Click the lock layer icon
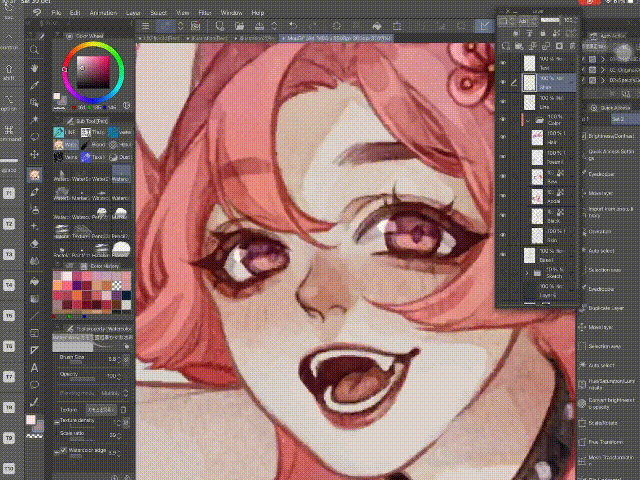The height and width of the screenshot is (480, 640). pyautogui.click(x=542, y=33)
